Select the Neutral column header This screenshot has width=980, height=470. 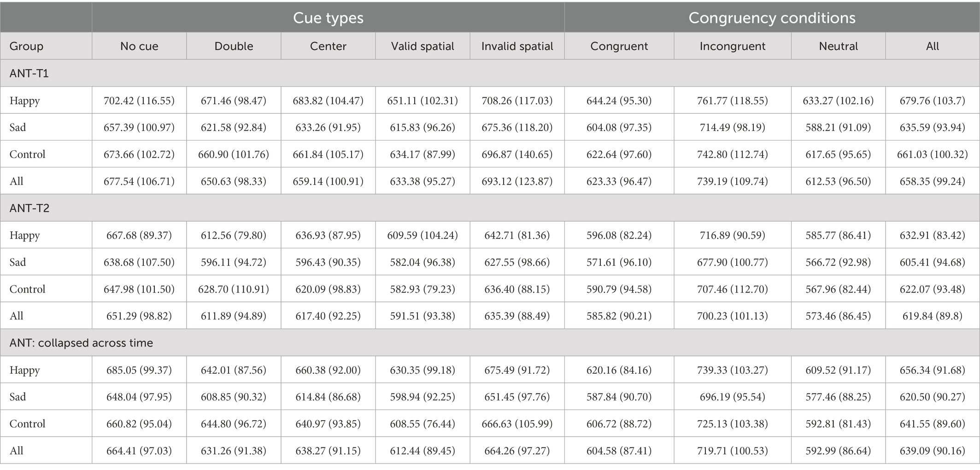click(838, 46)
